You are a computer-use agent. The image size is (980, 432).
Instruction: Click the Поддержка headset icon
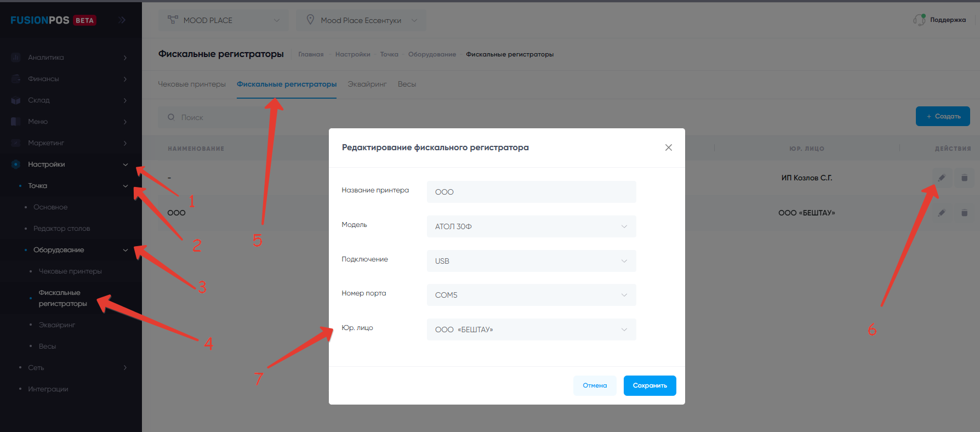[x=919, y=20]
